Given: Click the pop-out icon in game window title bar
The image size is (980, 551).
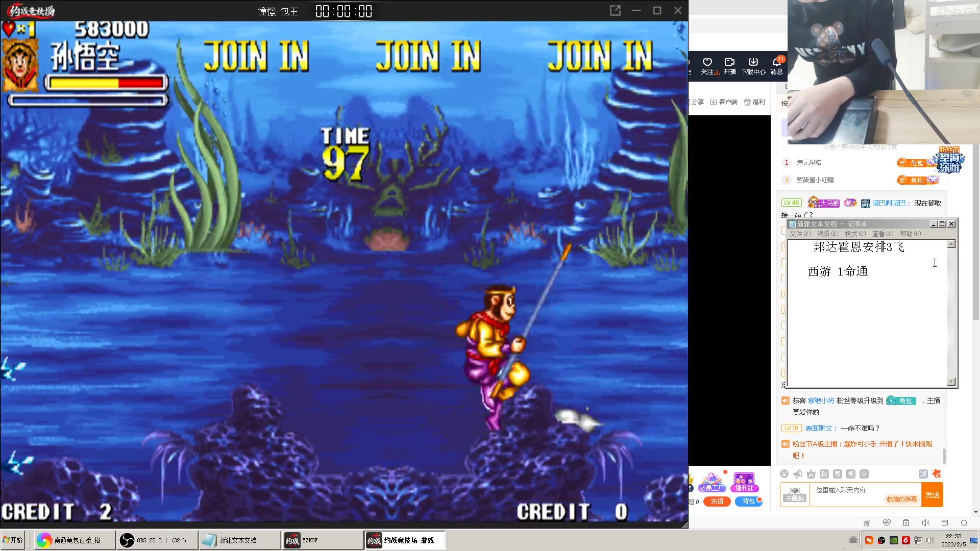Looking at the screenshot, I should click(616, 11).
